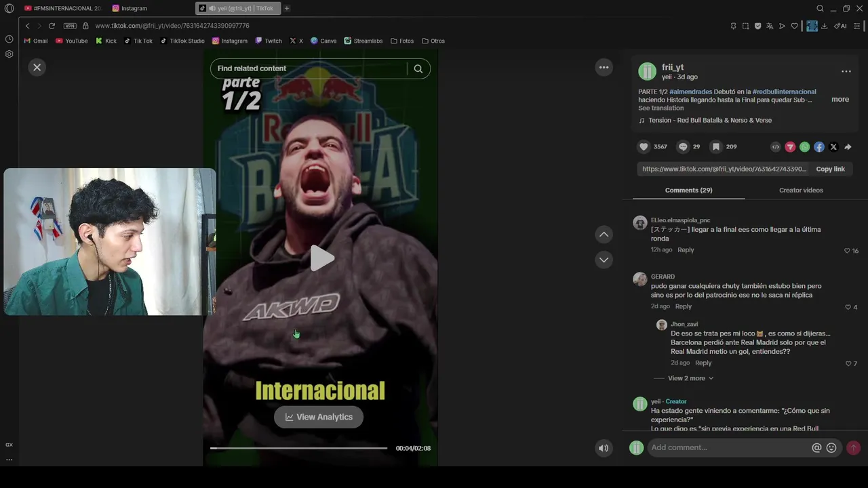Screen dimensions: 868x488
Task: Open View Analytics for this video
Action: coord(319,417)
